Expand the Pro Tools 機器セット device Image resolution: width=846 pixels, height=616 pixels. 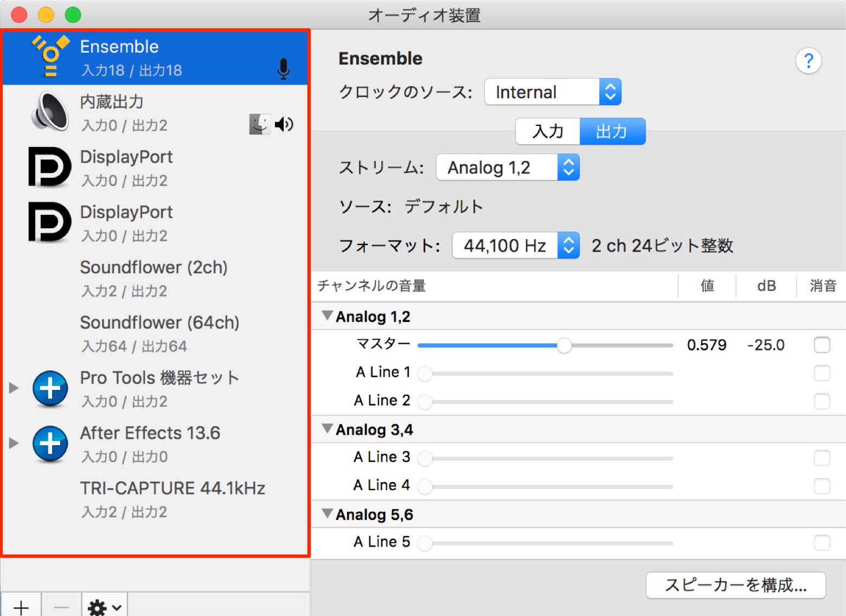(x=14, y=388)
